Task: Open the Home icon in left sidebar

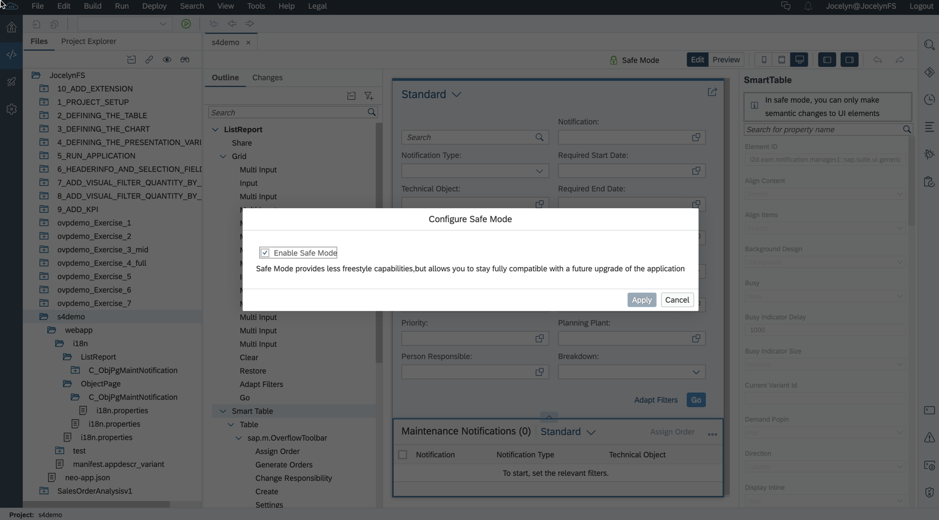Action: [x=11, y=27]
